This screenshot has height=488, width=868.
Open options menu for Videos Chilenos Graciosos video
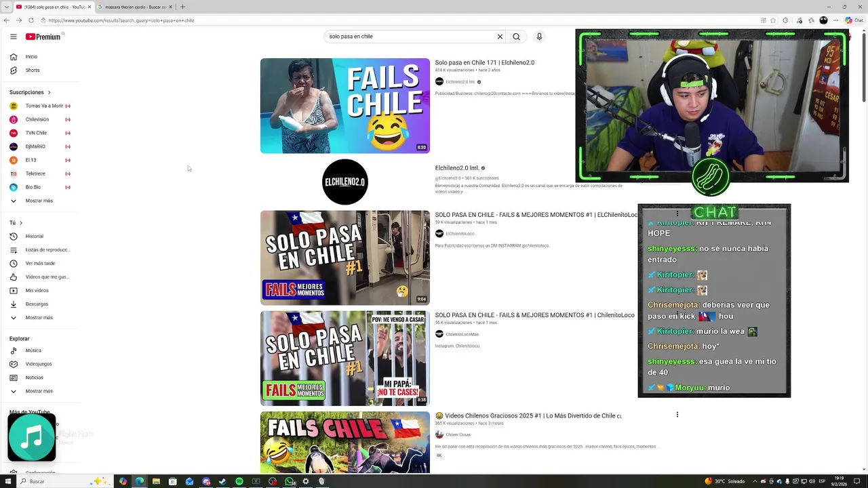tap(677, 415)
